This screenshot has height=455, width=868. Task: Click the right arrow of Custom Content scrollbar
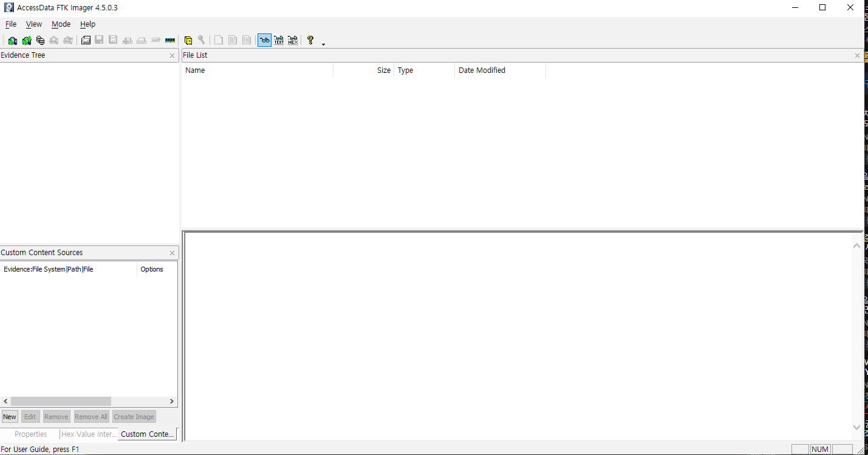[x=172, y=402]
